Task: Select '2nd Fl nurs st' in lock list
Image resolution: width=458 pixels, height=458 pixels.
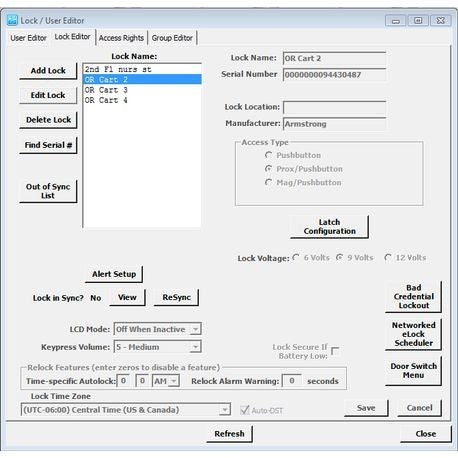Action: [142, 69]
